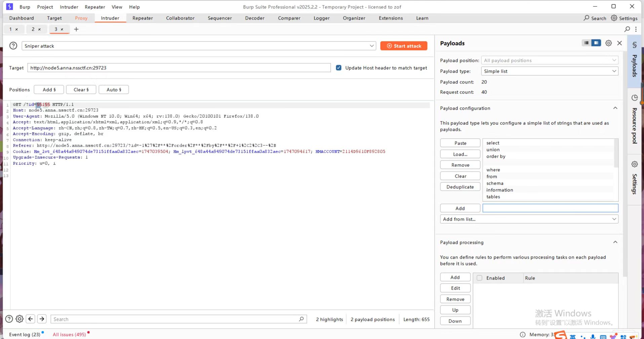Click the Start attack play icon
This screenshot has width=644, height=339.
[x=389, y=46]
